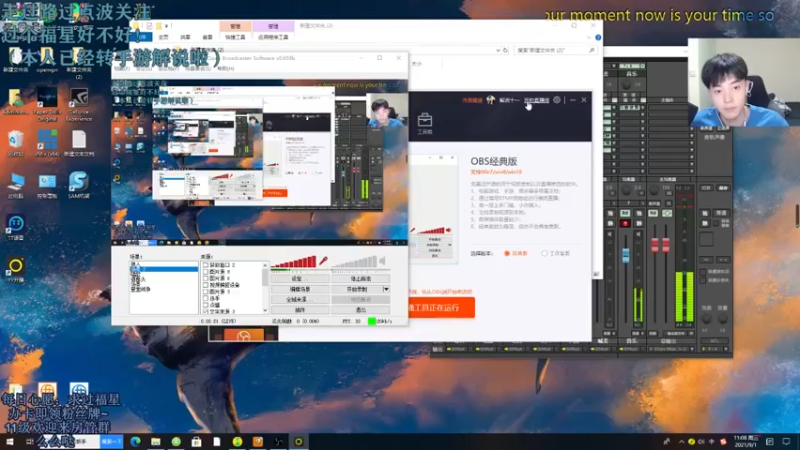Check the 图片源 9 source checkbox
Image resolution: width=800 pixels, height=450 pixels.
pyautogui.click(x=206, y=272)
